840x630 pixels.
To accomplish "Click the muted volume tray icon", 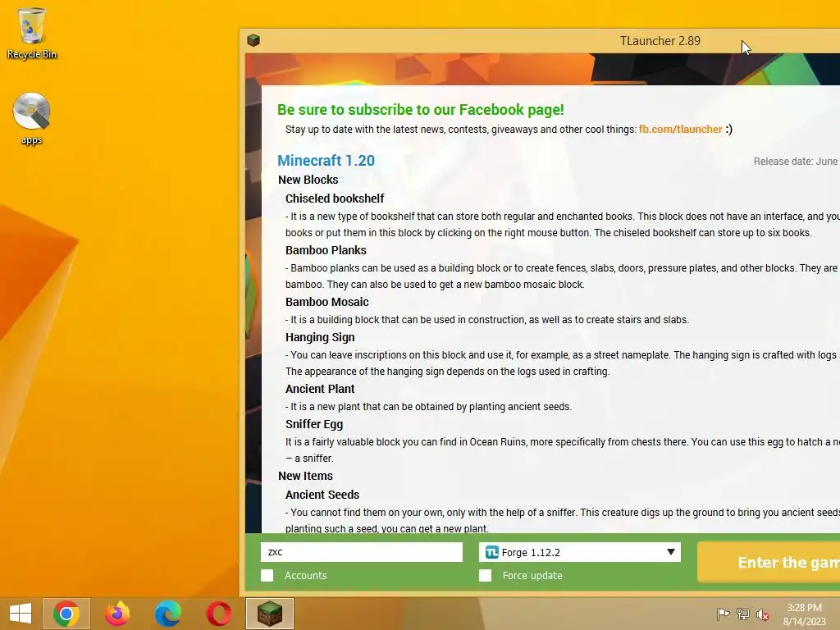I will (x=763, y=614).
